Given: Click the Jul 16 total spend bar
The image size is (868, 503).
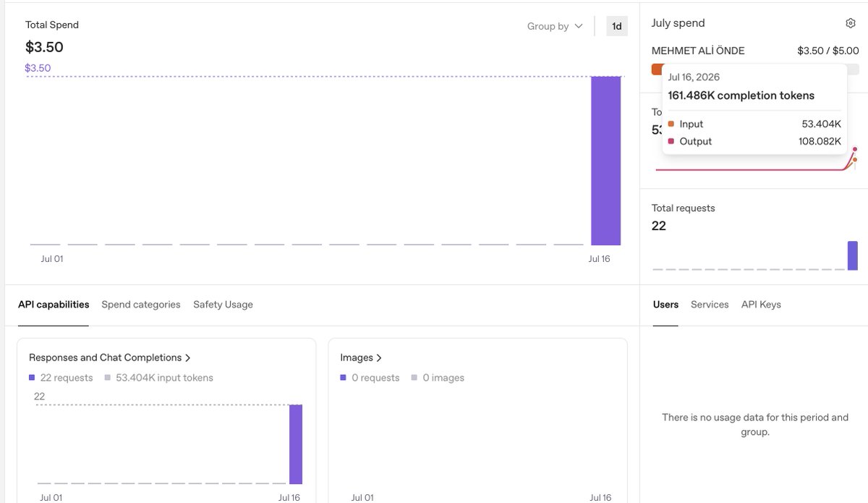Looking at the screenshot, I should click(x=606, y=161).
